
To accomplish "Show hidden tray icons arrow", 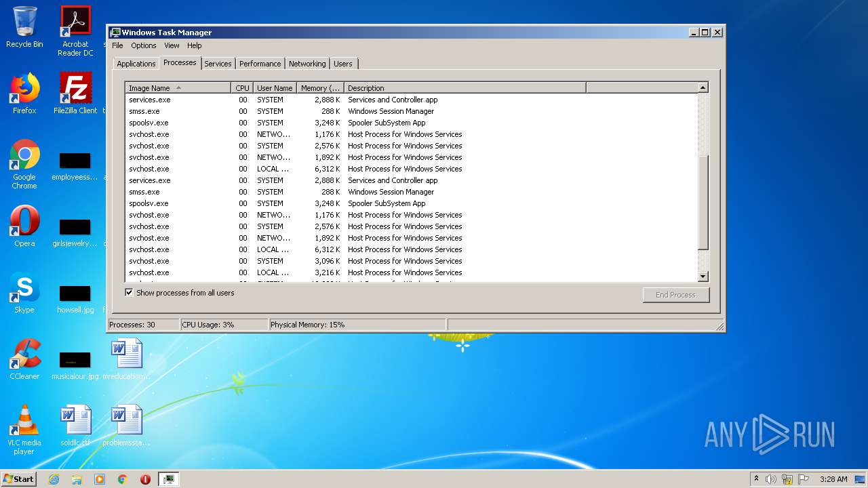I will [756, 479].
